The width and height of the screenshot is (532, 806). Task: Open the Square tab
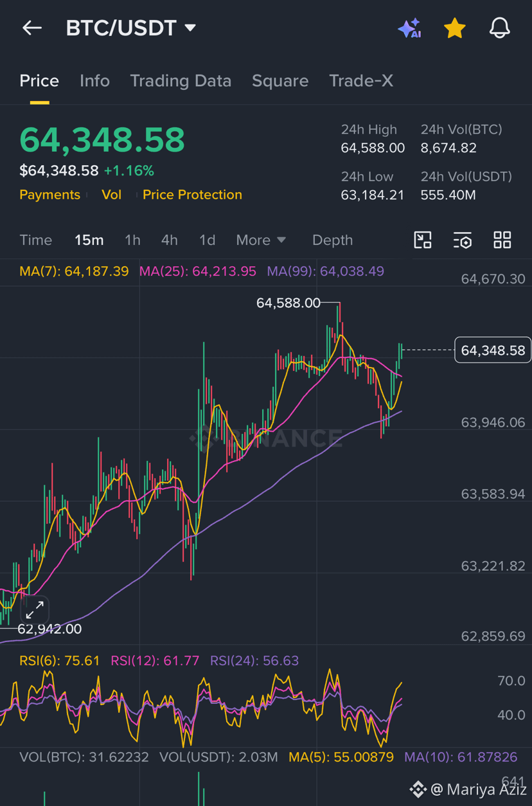[x=280, y=80]
